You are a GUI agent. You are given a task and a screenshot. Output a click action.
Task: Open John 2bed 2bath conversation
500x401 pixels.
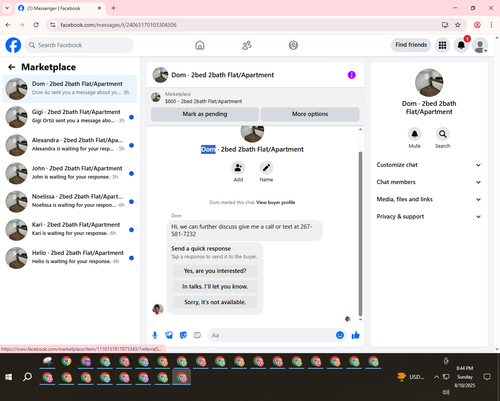pos(69,173)
